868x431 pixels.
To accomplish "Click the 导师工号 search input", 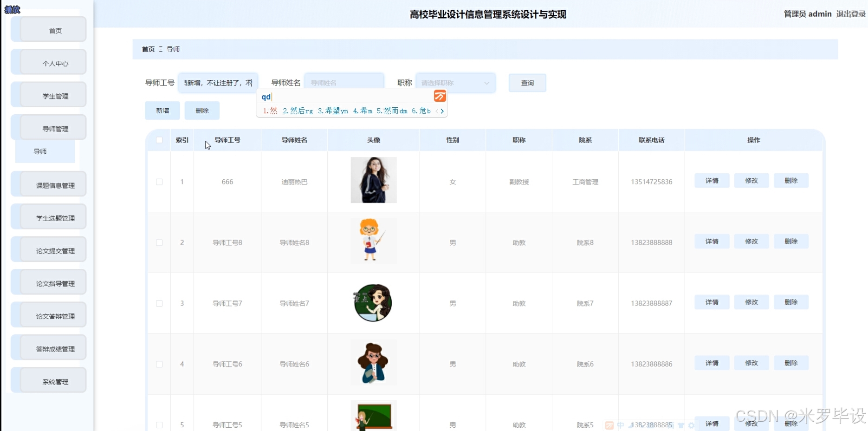I will [218, 83].
